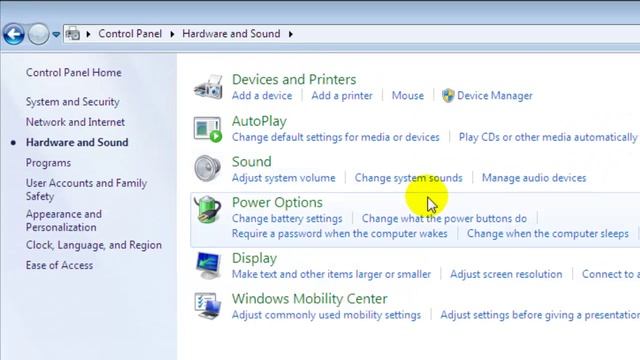Open Network and Internet category

pyautogui.click(x=75, y=122)
